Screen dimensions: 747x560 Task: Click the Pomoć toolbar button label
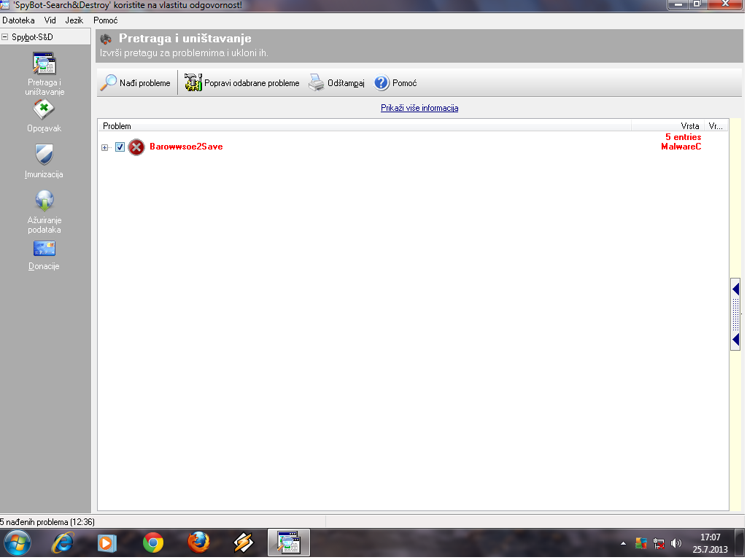[x=404, y=83]
